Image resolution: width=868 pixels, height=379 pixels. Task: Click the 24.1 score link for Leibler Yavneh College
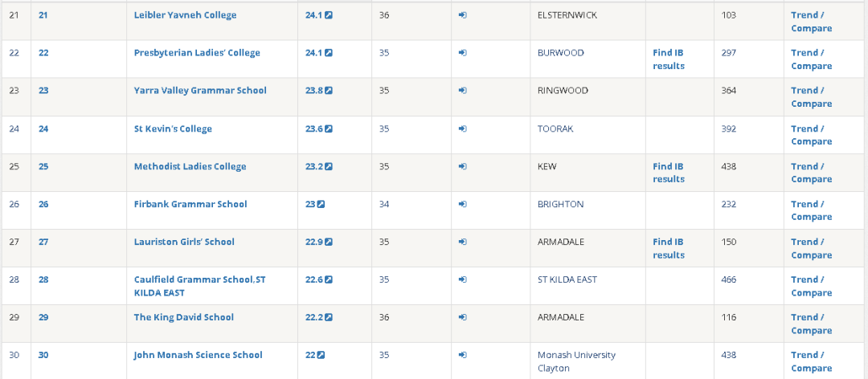(x=313, y=15)
